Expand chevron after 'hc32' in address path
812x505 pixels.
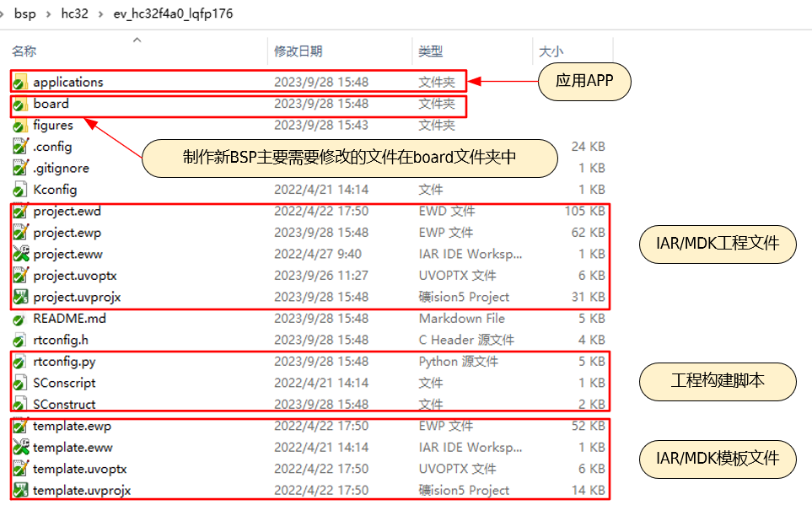coord(100,14)
